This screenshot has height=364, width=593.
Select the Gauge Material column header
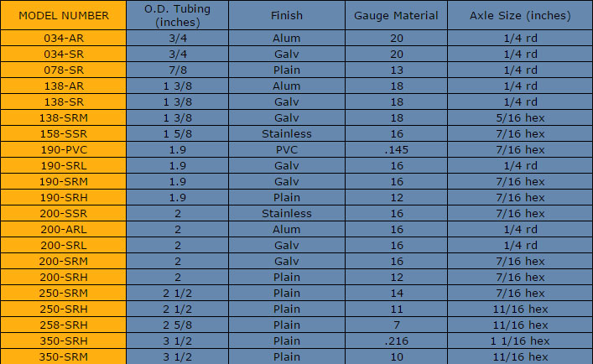[x=396, y=15]
